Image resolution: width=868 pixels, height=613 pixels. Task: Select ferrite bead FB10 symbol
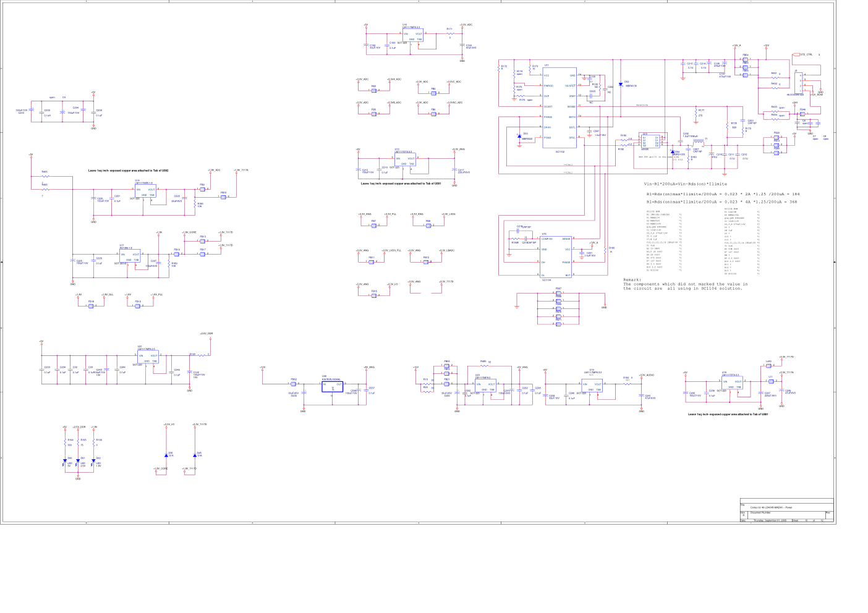[223, 197]
